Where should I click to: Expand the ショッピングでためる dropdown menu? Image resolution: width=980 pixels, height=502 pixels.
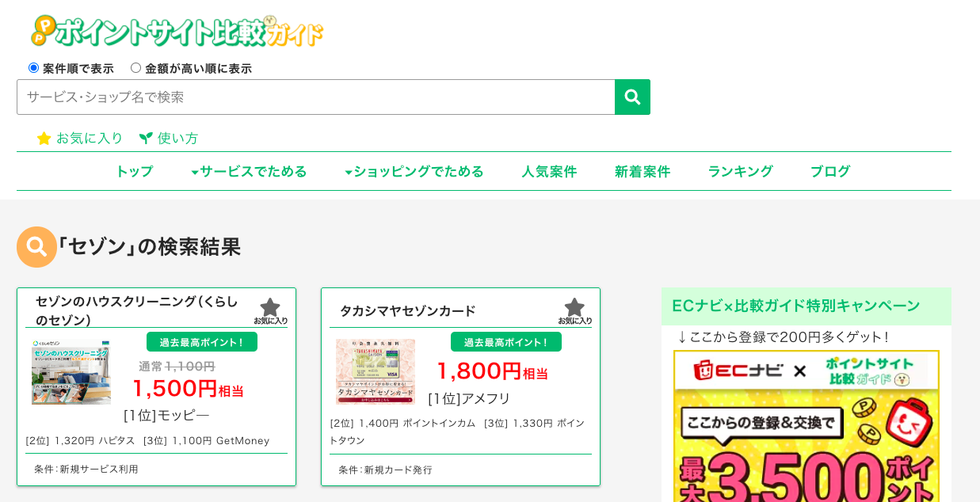point(414,171)
